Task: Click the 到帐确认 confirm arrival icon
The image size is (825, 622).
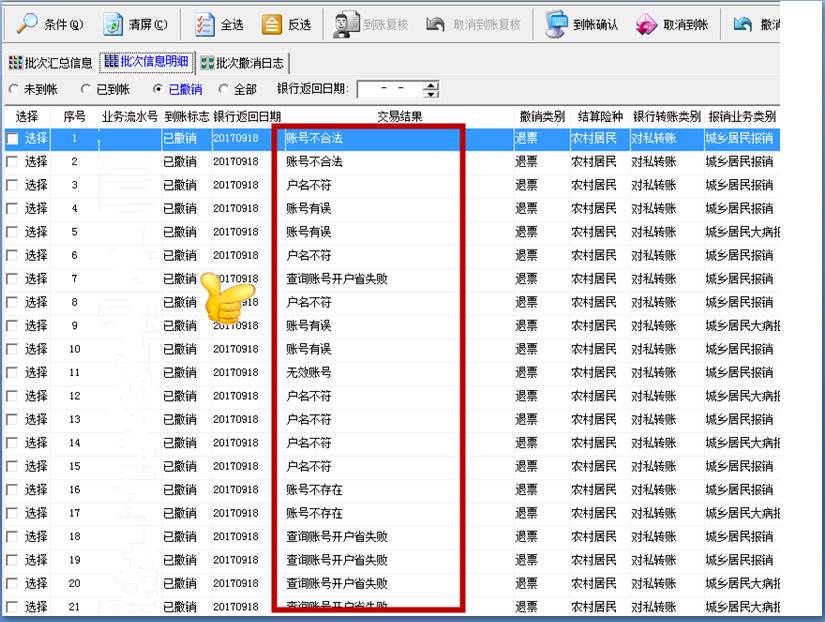Action: click(556, 24)
